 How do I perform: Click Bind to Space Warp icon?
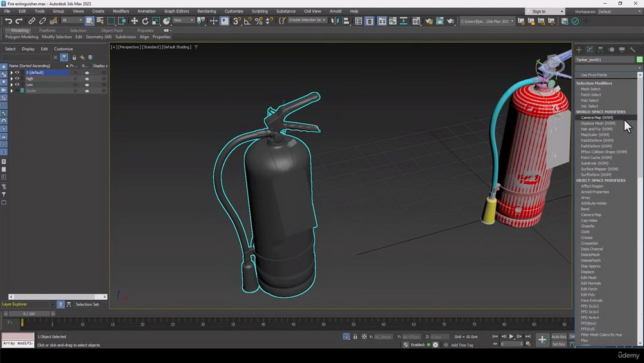tap(53, 21)
